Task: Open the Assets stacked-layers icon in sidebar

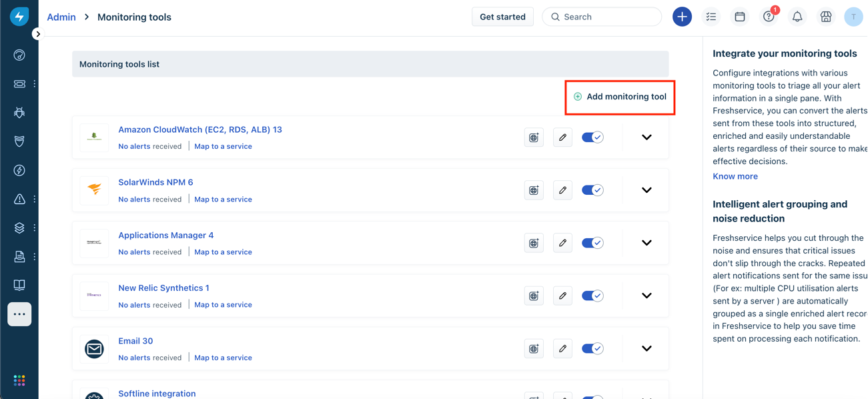Action: tap(19, 228)
